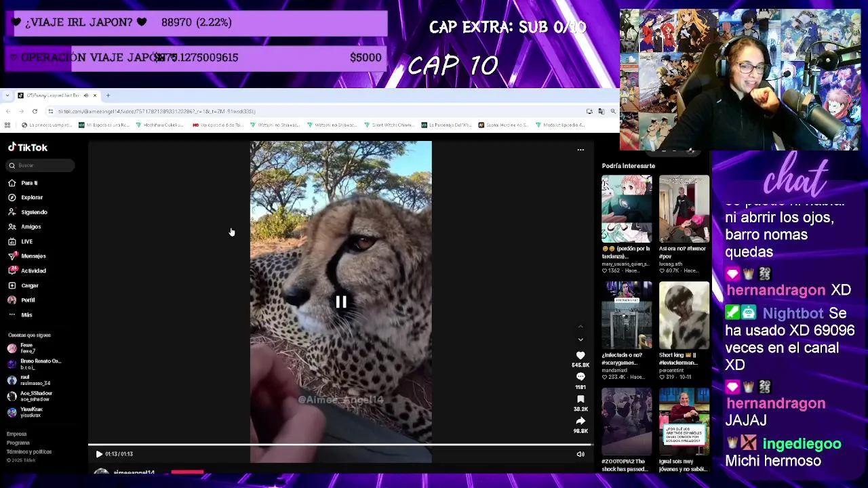The height and width of the screenshot is (488, 868).
Task: Click the translate page icon in address bar
Action: pos(601,111)
